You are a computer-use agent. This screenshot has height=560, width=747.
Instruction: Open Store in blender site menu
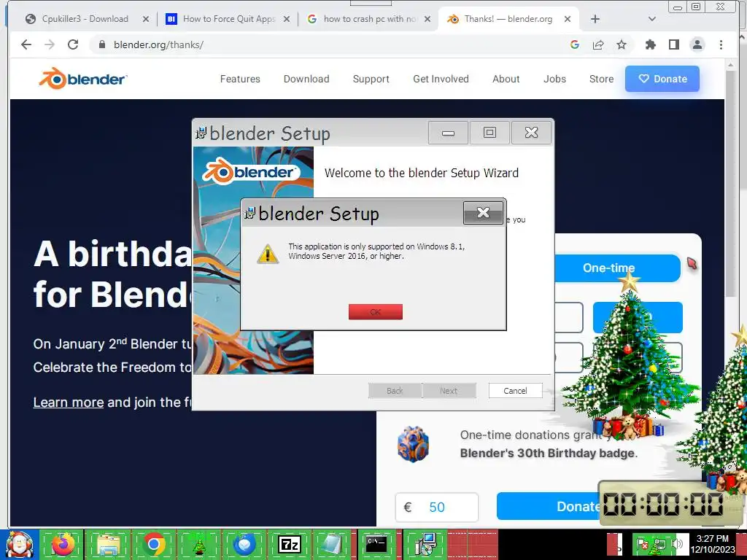pyautogui.click(x=601, y=79)
